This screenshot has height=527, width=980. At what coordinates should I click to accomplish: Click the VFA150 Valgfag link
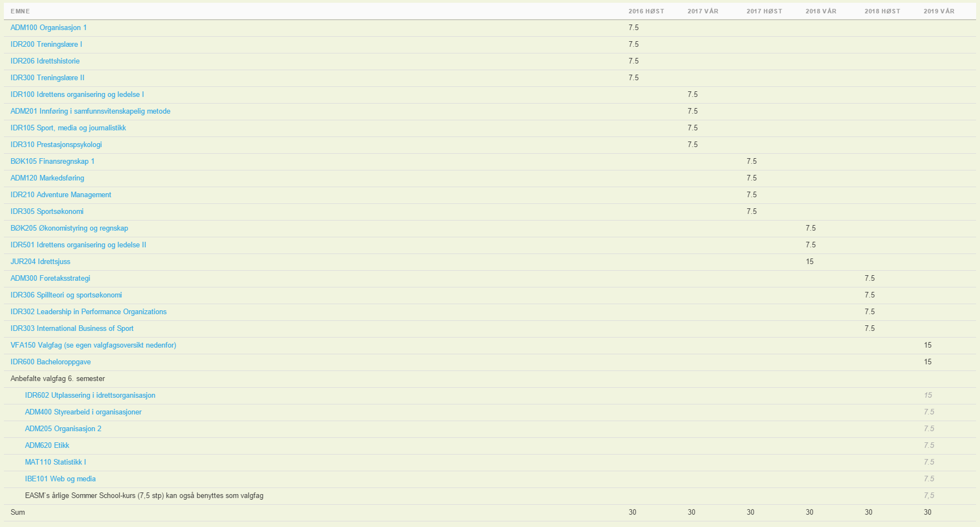94,345
